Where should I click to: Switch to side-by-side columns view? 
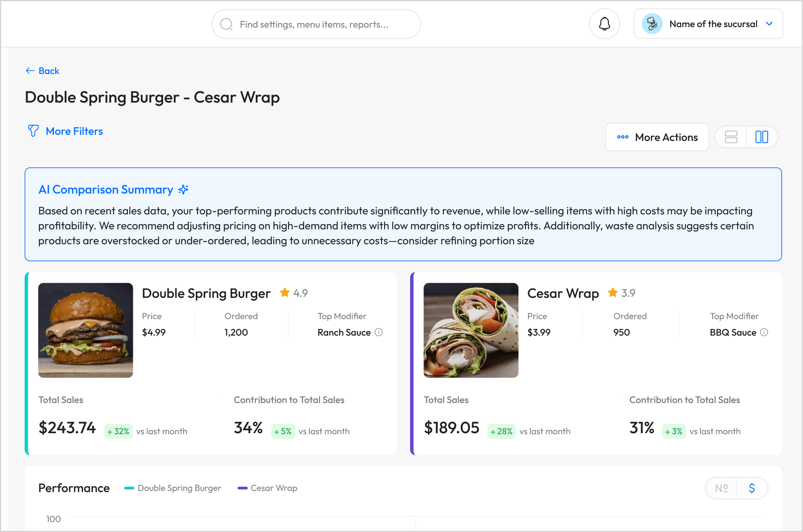click(x=762, y=137)
